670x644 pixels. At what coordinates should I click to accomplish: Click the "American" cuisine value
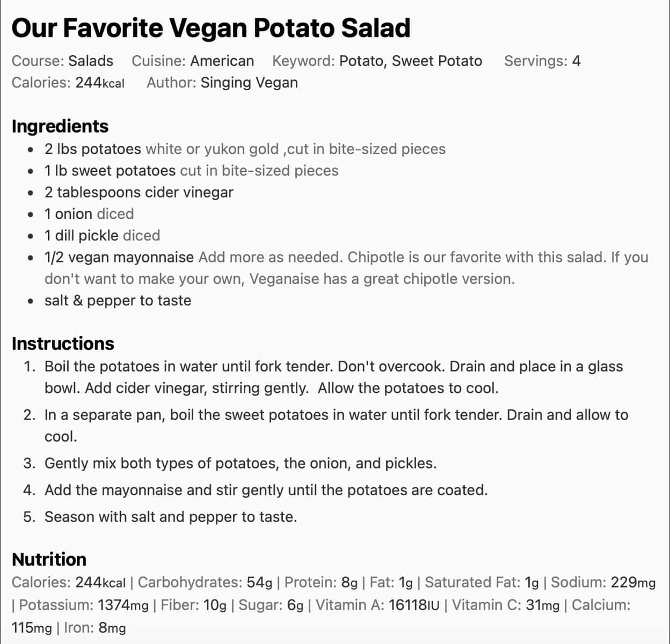point(222,61)
